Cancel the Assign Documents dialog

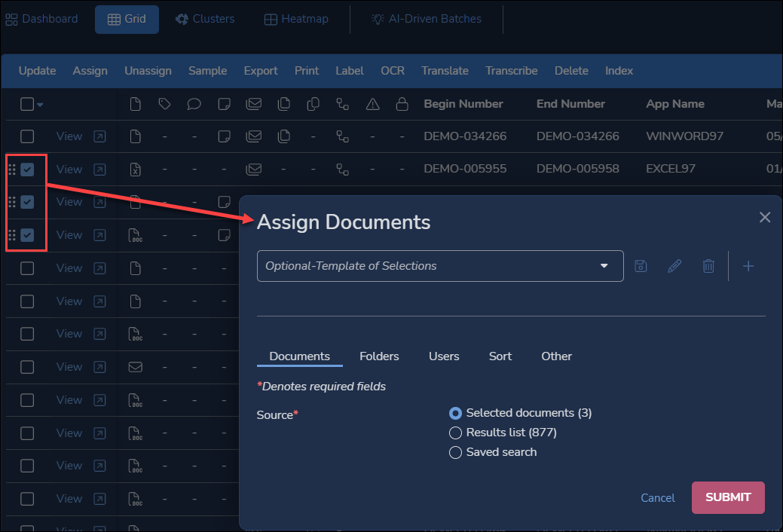tap(657, 497)
